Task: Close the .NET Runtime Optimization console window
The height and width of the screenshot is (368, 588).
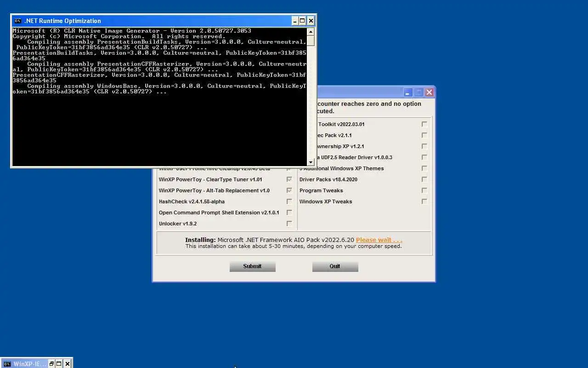Action: 311,21
